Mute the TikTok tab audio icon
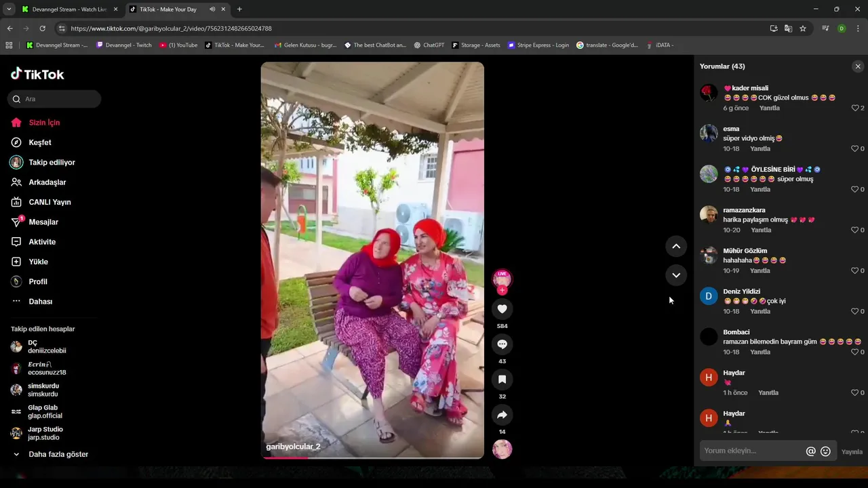The image size is (868, 488). pyautogui.click(x=212, y=9)
